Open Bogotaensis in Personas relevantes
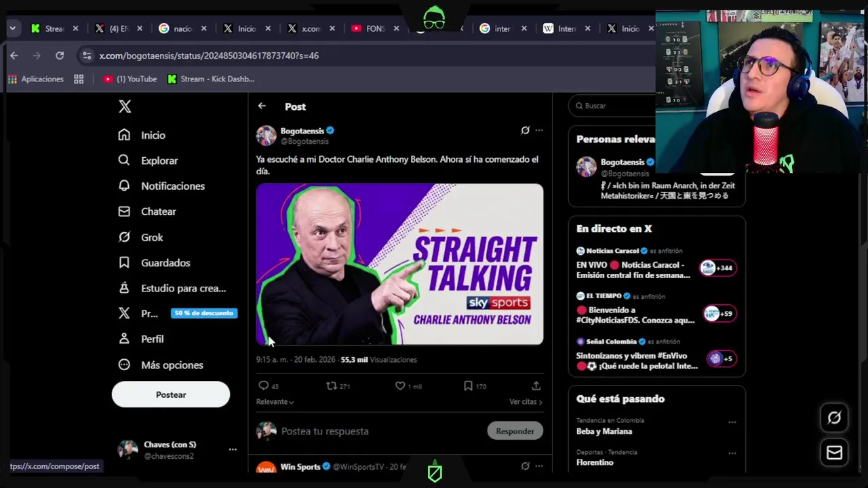 tap(622, 162)
